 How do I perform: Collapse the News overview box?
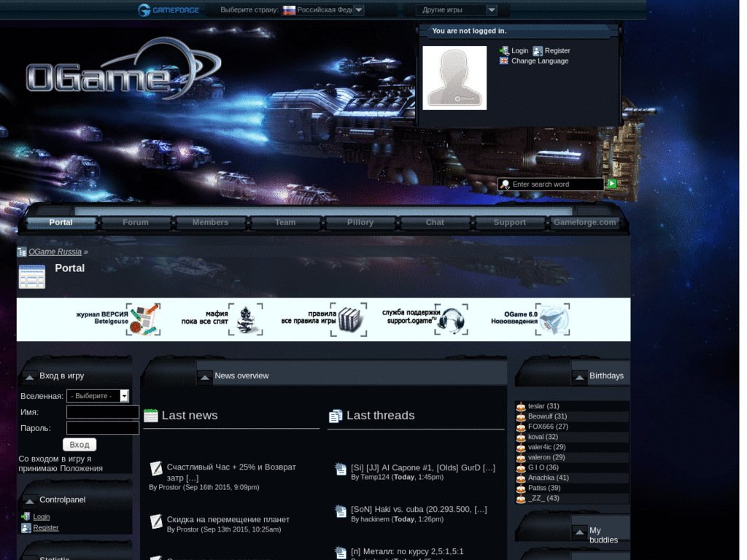click(x=205, y=378)
